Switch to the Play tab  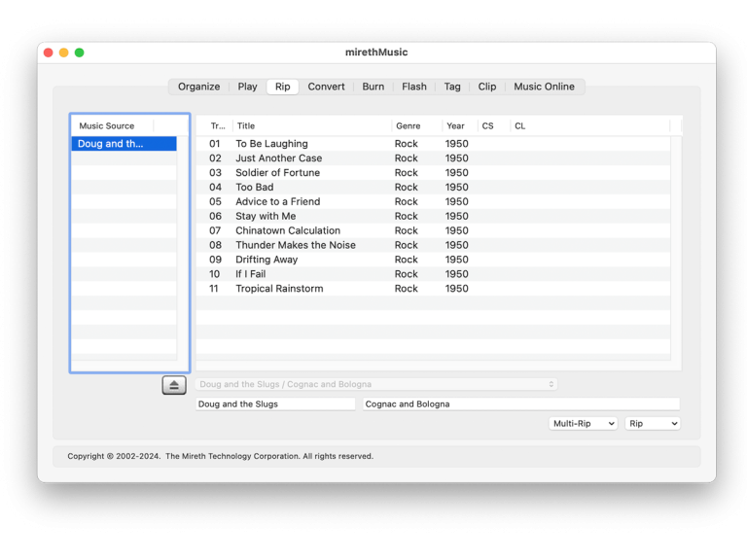(x=247, y=87)
